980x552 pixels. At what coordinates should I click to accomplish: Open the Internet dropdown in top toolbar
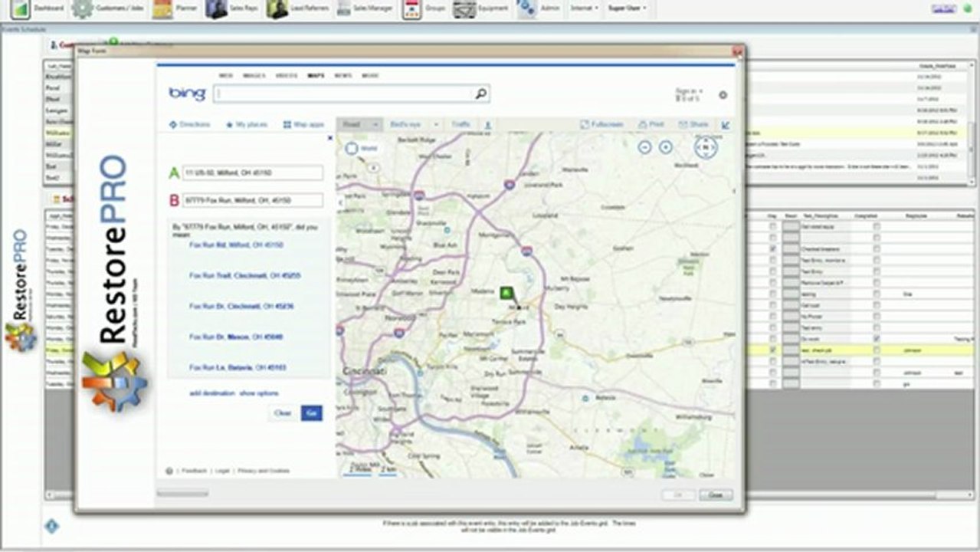(585, 8)
